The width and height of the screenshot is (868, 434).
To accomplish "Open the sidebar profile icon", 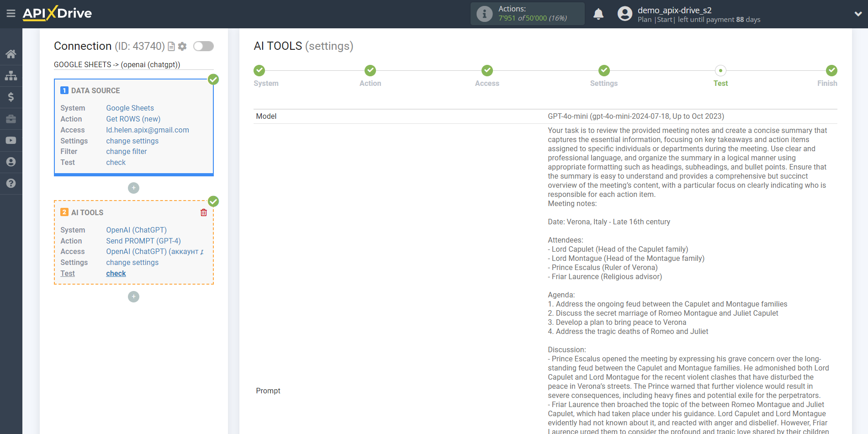I will pyautogui.click(x=11, y=162).
